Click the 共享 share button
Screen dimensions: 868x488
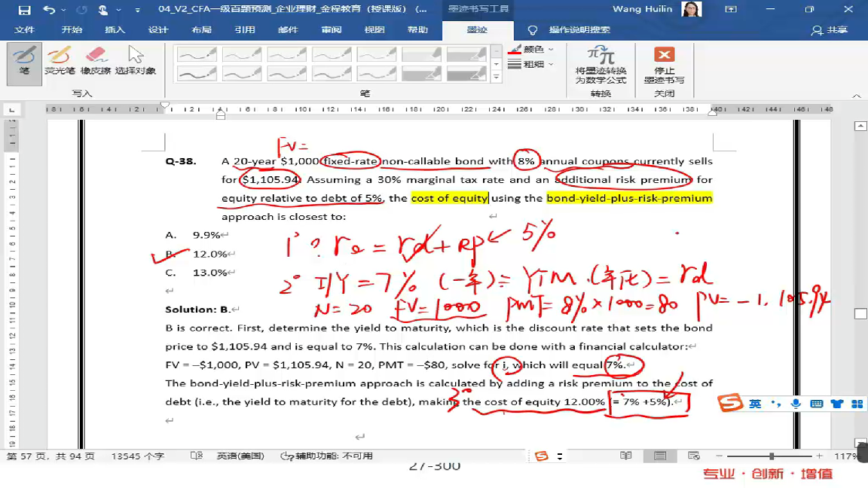pyautogui.click(x=830, y=30)
